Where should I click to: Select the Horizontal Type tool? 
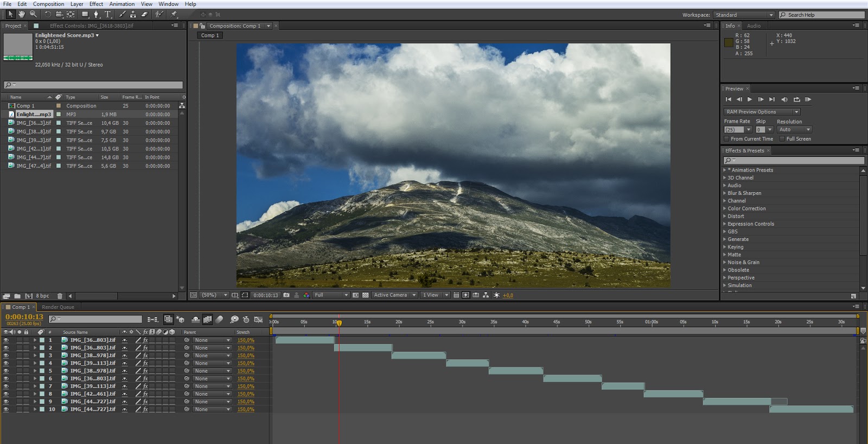[x=108, y=15]
